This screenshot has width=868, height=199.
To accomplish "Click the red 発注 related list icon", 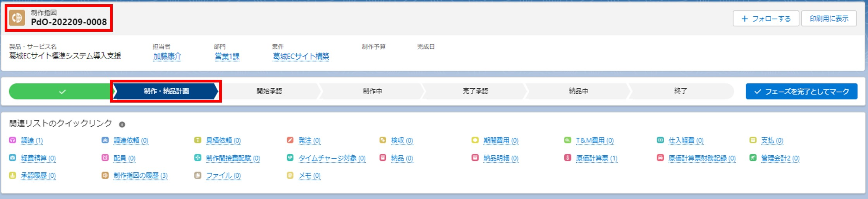I will (x=290, y=140).
